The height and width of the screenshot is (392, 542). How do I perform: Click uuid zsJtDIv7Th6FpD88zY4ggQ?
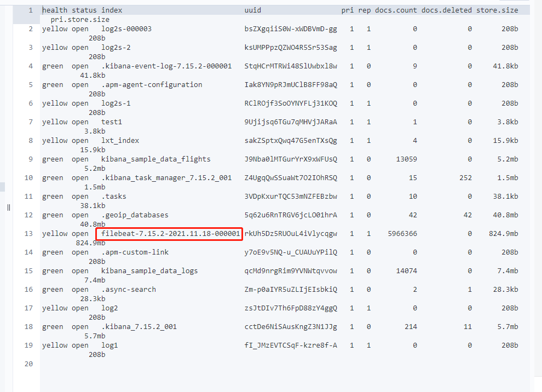(291, 308)
